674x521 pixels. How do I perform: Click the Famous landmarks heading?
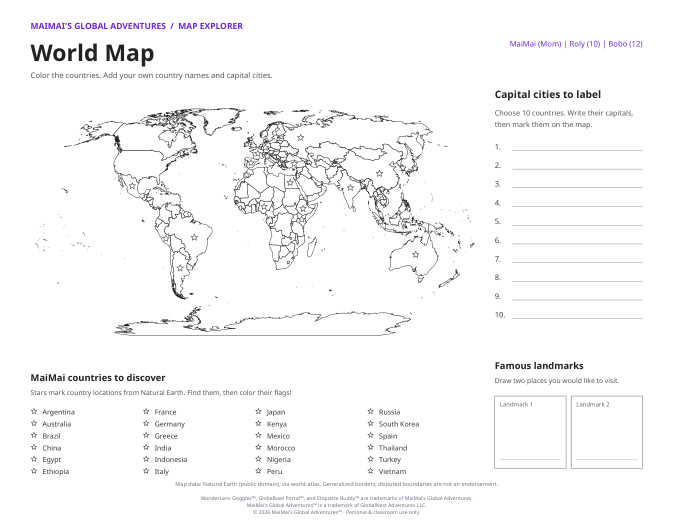point(539,366)
